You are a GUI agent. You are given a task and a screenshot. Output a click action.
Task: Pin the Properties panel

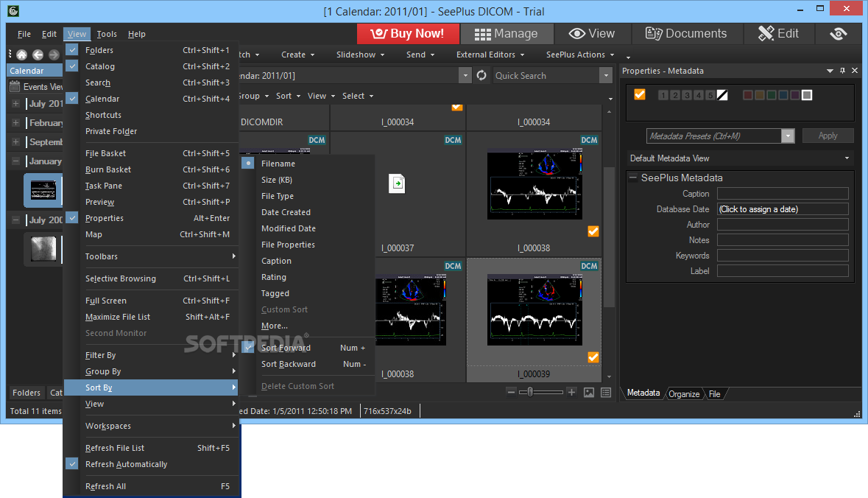pyautogui.click(x=842, y=71)
